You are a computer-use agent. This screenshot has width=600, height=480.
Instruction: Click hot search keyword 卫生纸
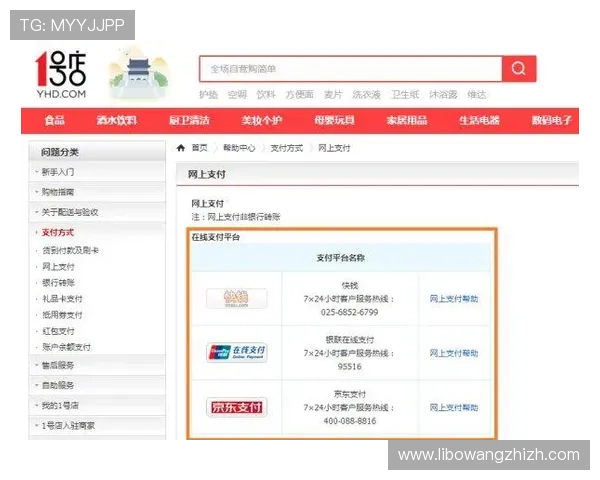405,95
